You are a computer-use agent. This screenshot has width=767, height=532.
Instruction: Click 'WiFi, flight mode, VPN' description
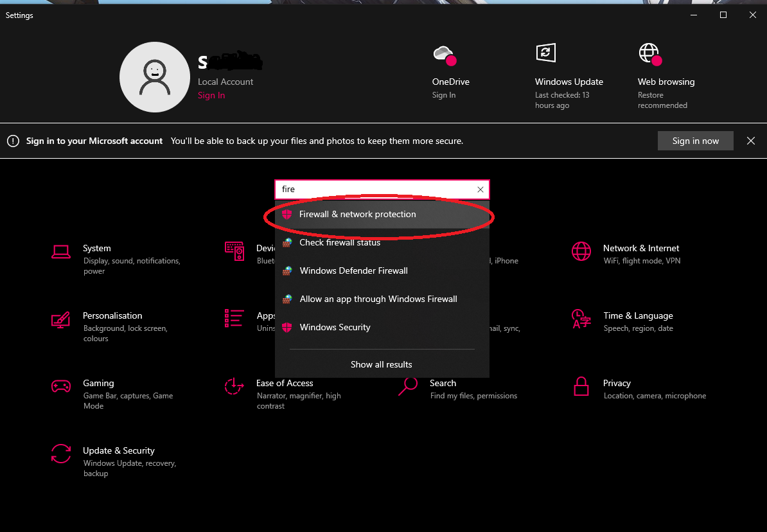point(642,261)
